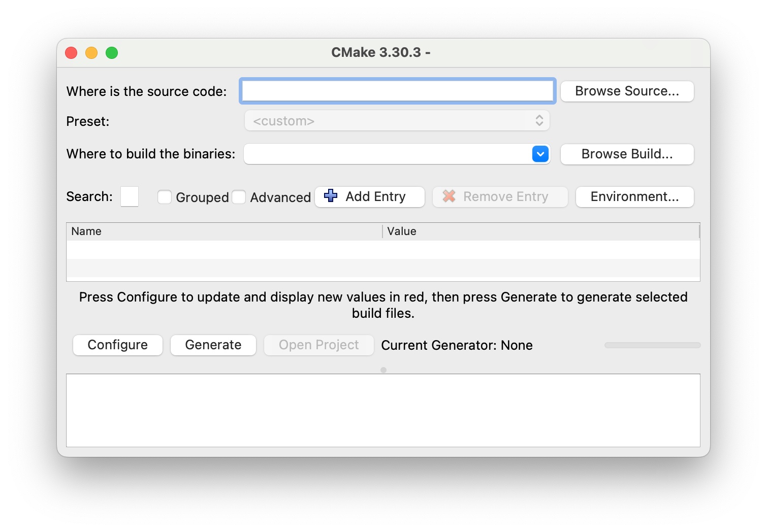Click the splitter handle dot above output pane

383,370
